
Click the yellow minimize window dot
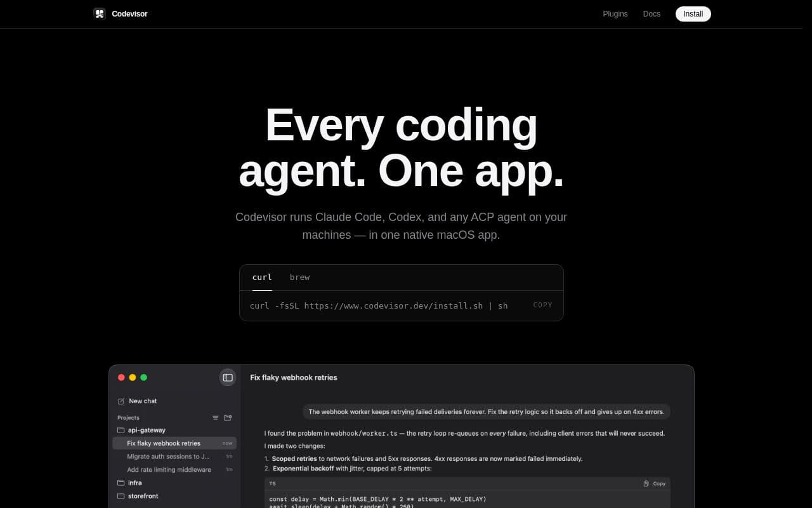(x=133, y=377)
